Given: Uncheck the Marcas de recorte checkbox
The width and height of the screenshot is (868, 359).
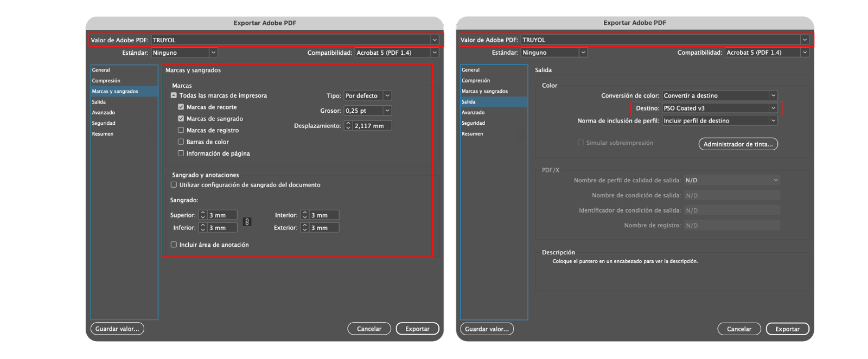Looking at the screenshot, I should pos(181,107).
